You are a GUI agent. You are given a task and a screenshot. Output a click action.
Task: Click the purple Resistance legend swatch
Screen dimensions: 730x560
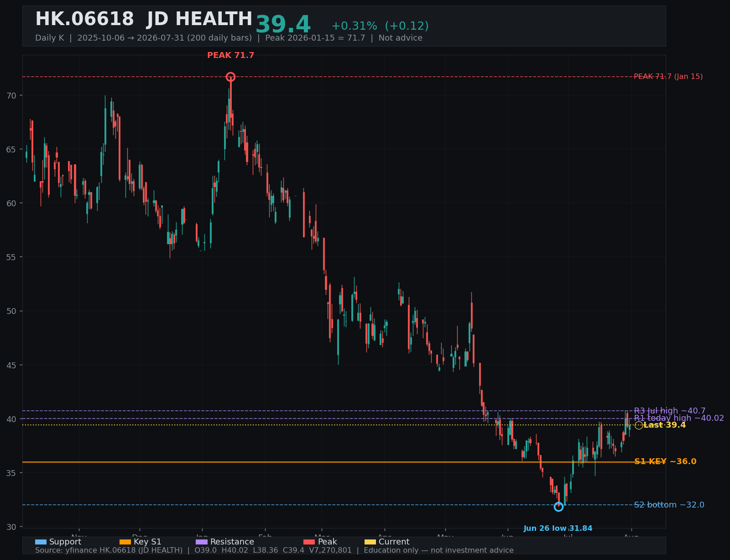[202, 542]
